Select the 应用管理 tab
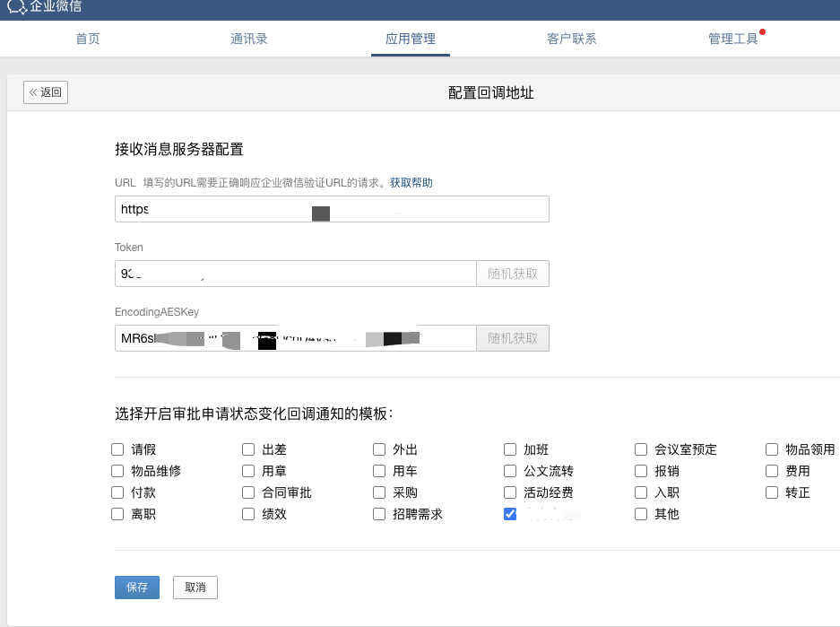This screenshot has width=840, height=627. [411, 39]
